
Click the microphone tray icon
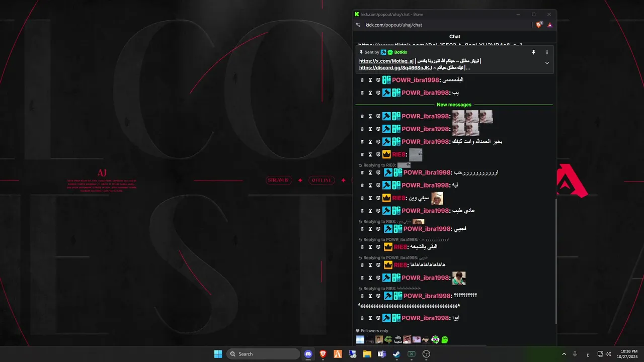(575, 354)
